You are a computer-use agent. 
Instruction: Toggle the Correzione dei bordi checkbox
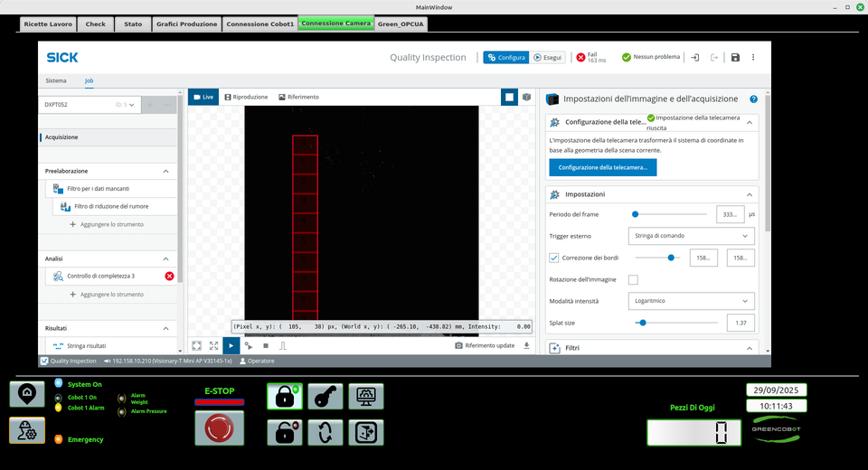pos(553,258)
